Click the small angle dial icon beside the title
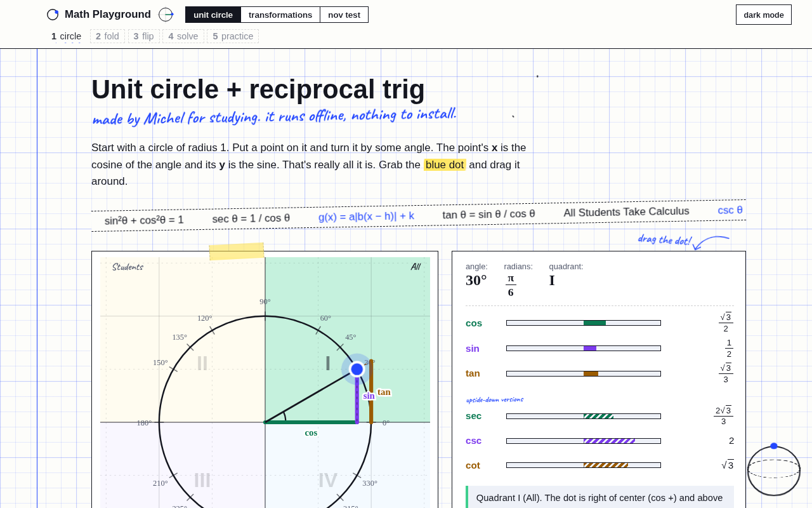The image size is (812, 508). point(166,15)
